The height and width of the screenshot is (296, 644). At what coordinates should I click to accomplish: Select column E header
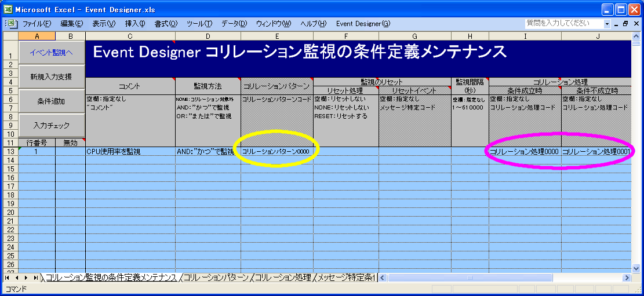click(x=277, y=36)
